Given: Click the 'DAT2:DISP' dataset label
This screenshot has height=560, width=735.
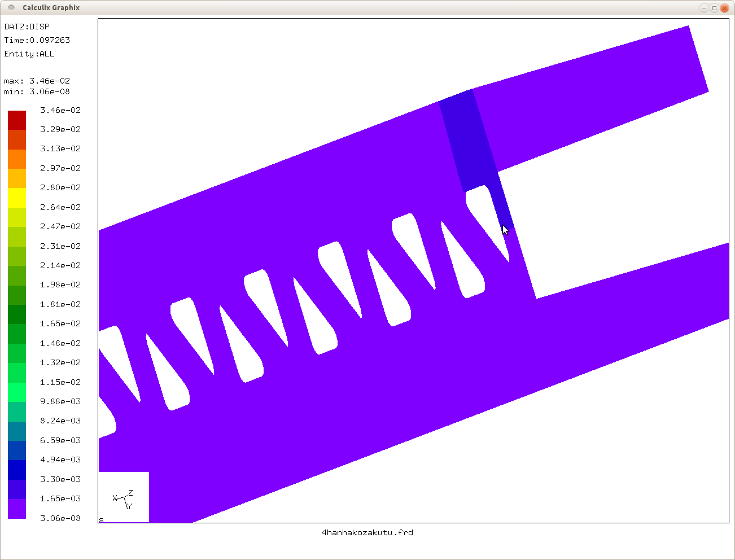Looking at the screenshot, I should 27,27.
